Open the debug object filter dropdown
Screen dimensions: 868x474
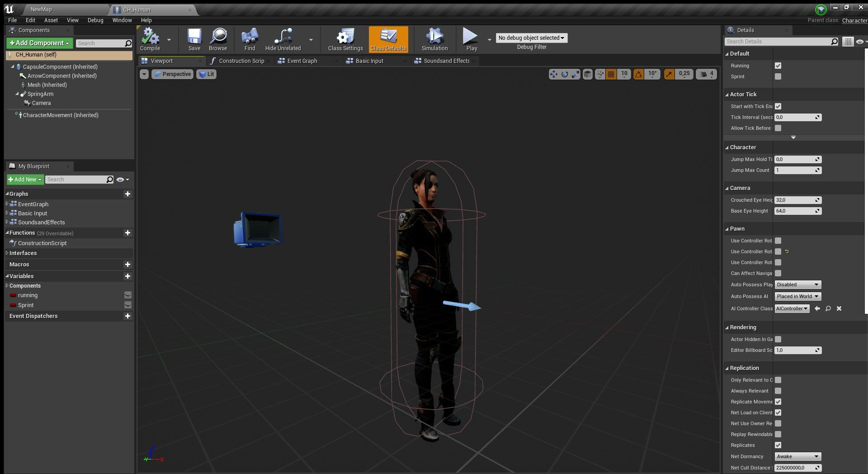[x=532, y=38]
